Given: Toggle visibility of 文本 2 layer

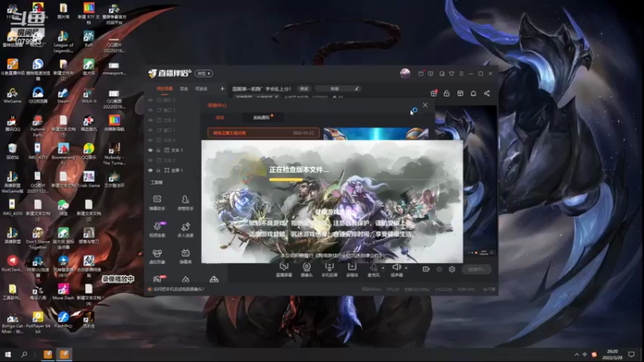Looking at the screenshot, I should pyautogui.click(x=151, y=160).
